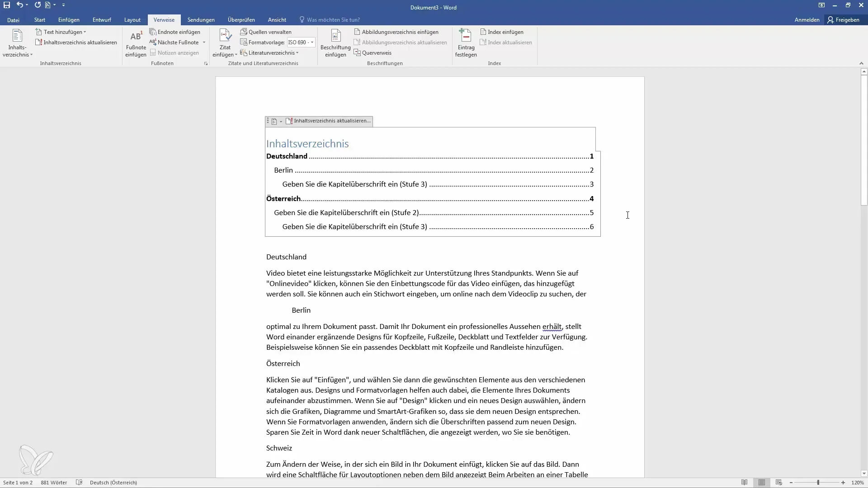The height and width of the screenshot is (488, 868).
Task: Click Abbildungsverzeichnis einfügen
Action: coord(396,32)
